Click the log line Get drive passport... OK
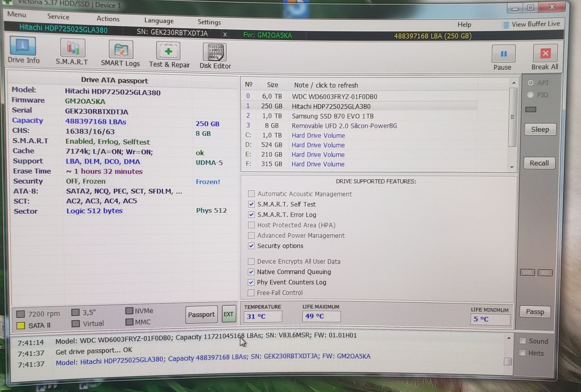 pyautogui.click(x=94, y=351)
